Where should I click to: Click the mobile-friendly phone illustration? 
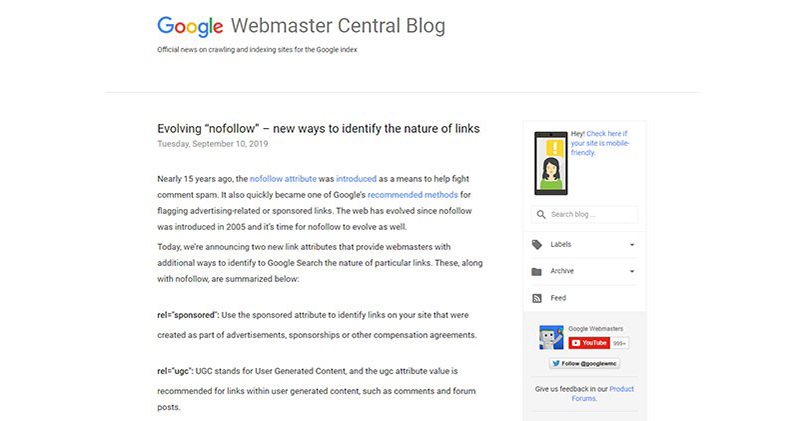point(551,163)
